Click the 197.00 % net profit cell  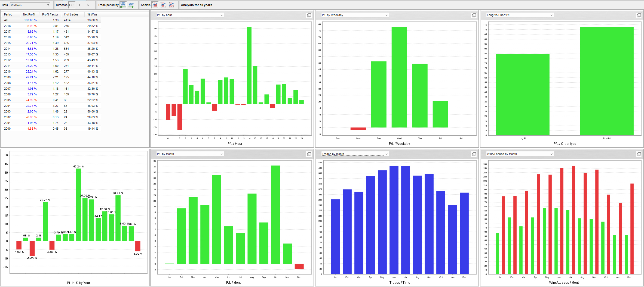tap(30, 20)
